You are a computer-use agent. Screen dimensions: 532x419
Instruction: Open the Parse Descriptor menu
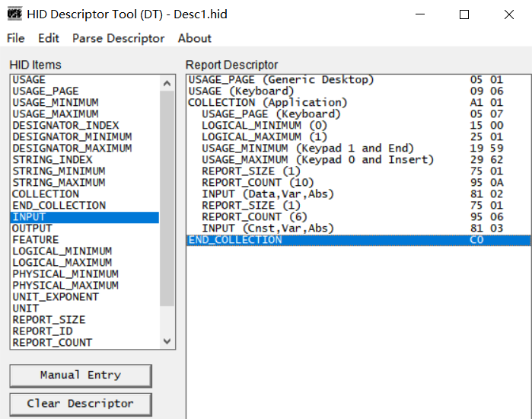pyautogui.click(x=119, y=38)
